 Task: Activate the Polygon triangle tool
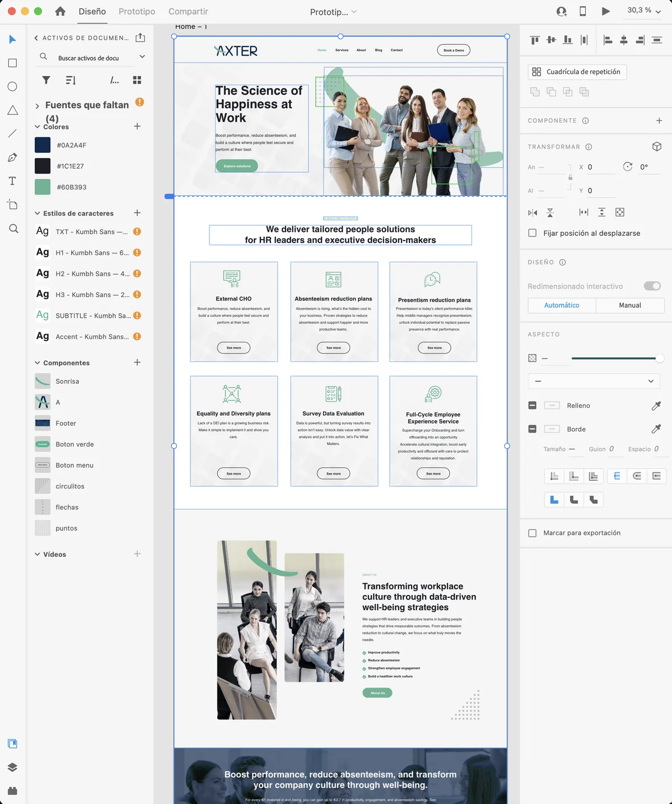pos(12,110)
